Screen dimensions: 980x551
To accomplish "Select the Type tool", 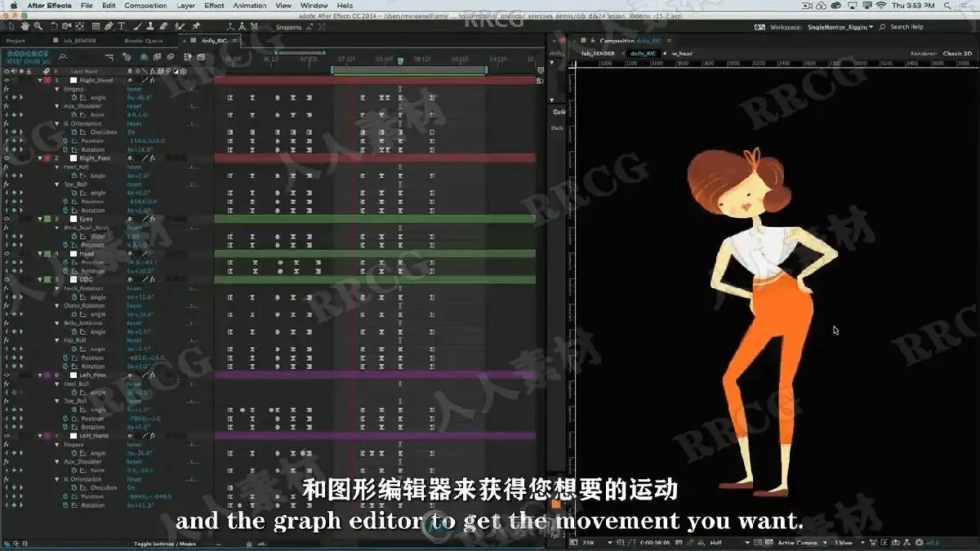I will point(122,27).
